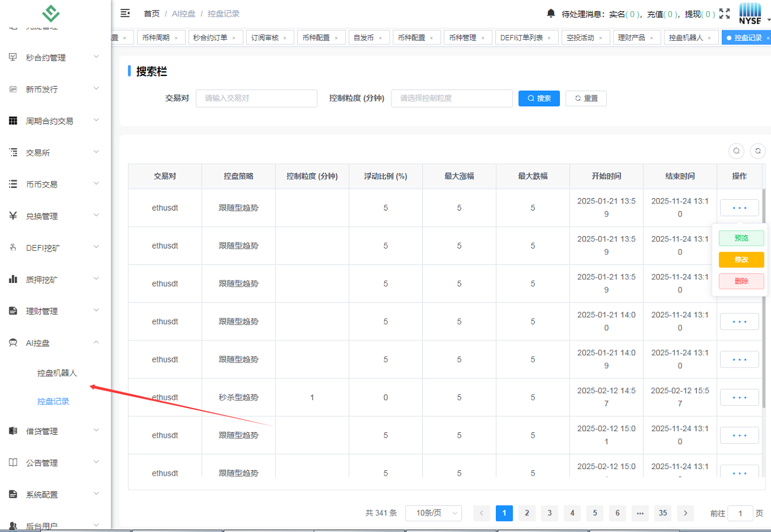This screenshot has width=771, height=532.
Task: Go to page 35 in pagination
Action: click(662, 513)
